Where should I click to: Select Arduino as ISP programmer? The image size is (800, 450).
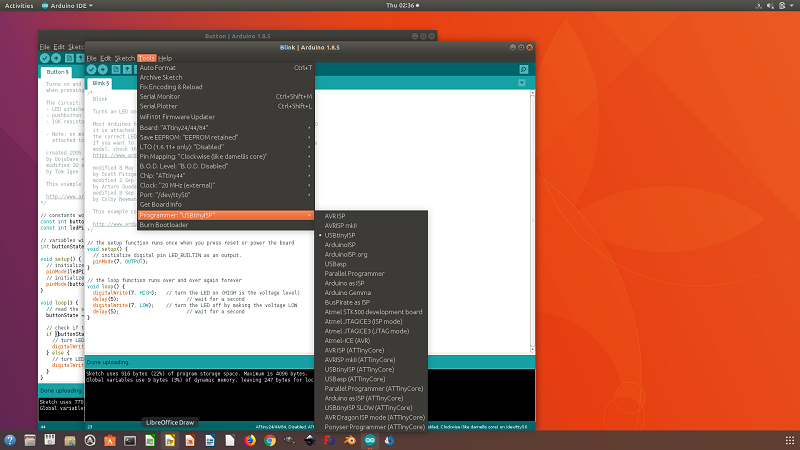click(371, 283)
